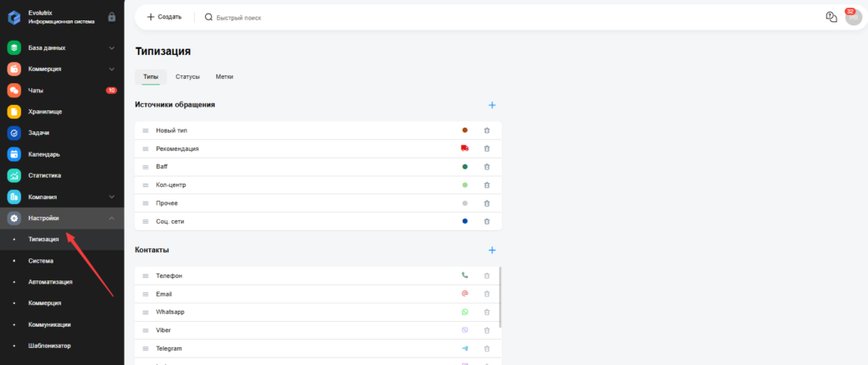Click the 'Создать' button
Screen dimensions: 868x365
(x=164, y=17)
